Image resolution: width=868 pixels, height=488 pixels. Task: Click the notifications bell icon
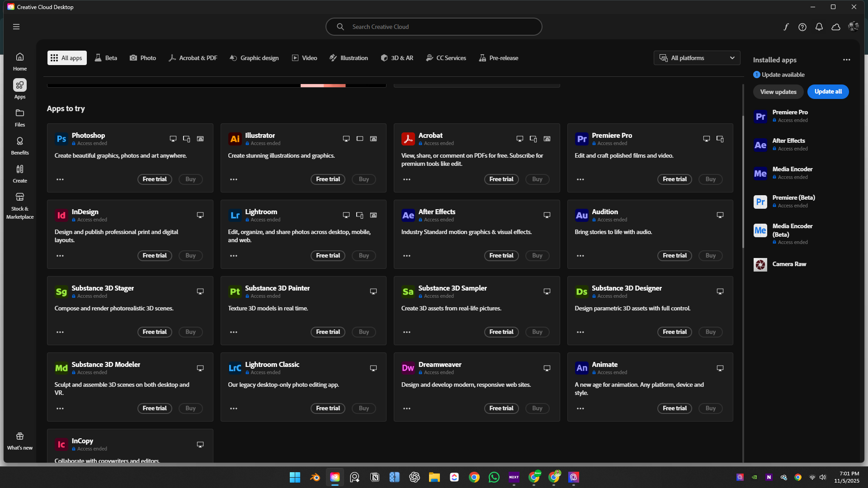pyautogui.click(x=819, y=27)
